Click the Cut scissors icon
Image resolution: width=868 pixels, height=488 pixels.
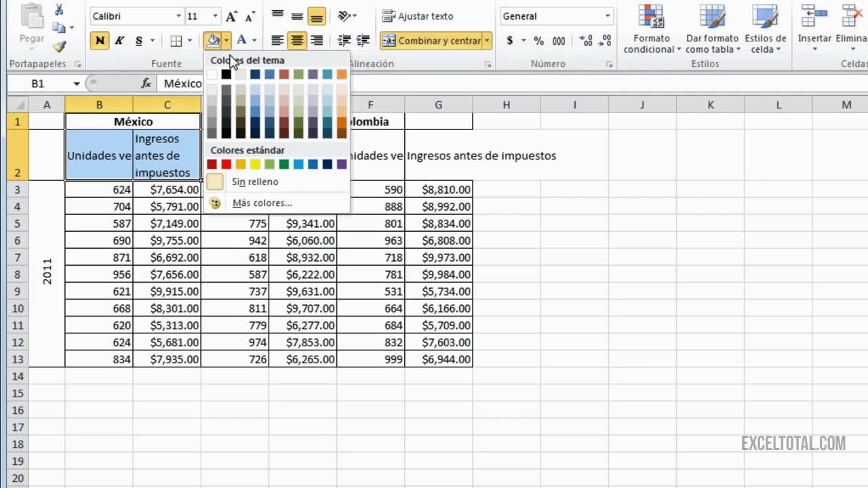click(59, 9)
